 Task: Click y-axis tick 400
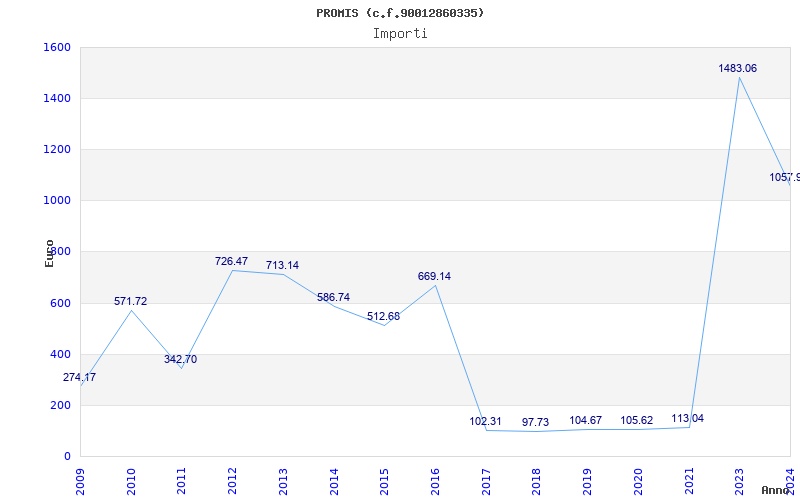click(60, 355)
